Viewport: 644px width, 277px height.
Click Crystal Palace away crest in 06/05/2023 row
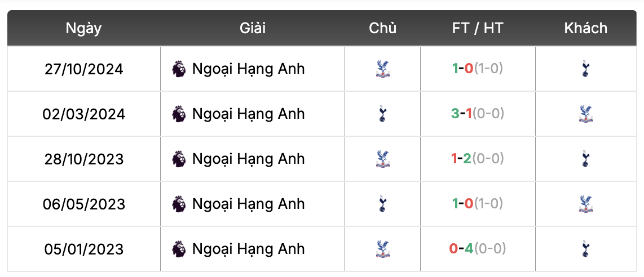pos(585,204)
